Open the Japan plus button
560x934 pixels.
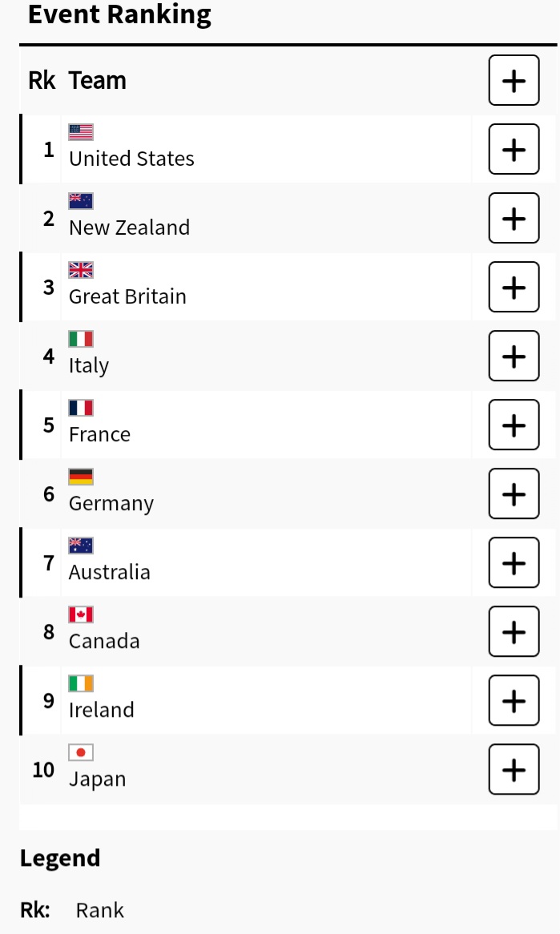514,769
